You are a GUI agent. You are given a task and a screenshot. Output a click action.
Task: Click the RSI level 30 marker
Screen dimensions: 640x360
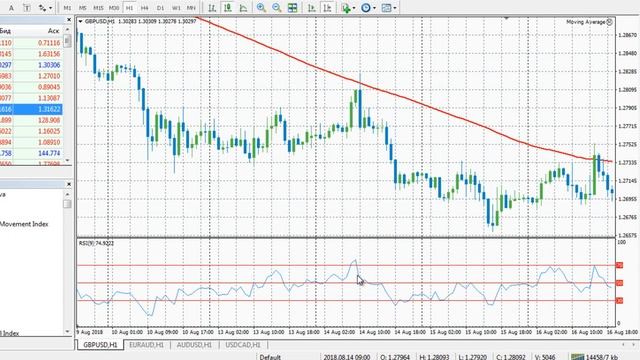(619, 300)
